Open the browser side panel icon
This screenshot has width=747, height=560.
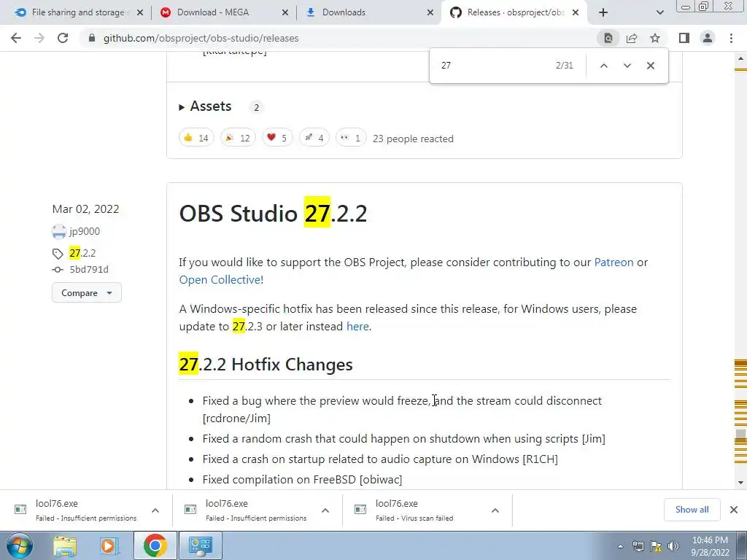click(x=684, y=38)
